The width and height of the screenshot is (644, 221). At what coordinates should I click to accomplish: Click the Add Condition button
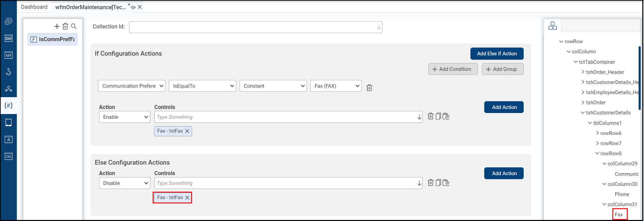[x=453, y=69]
